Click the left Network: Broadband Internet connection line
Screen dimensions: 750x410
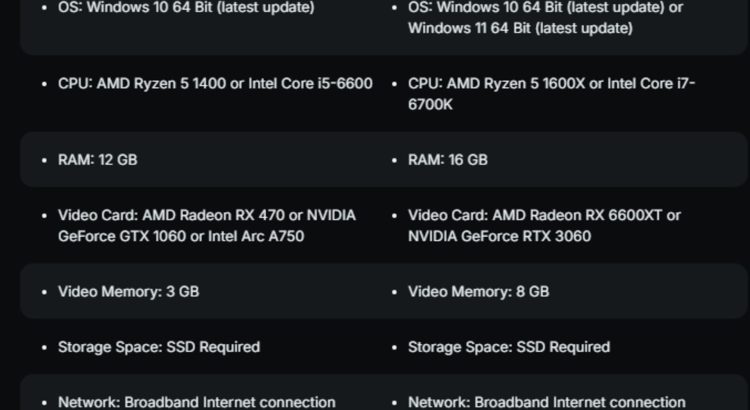(x=197, y=402)
